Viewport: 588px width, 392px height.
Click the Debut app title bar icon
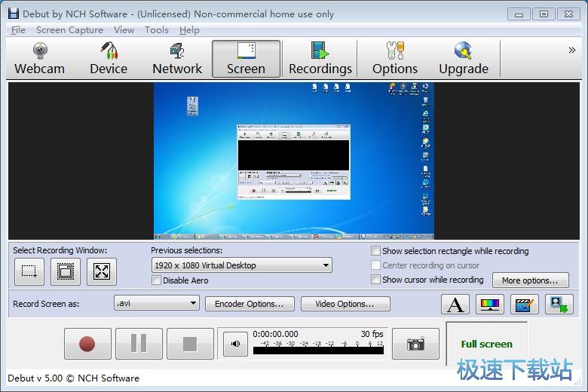click(14, 14)
